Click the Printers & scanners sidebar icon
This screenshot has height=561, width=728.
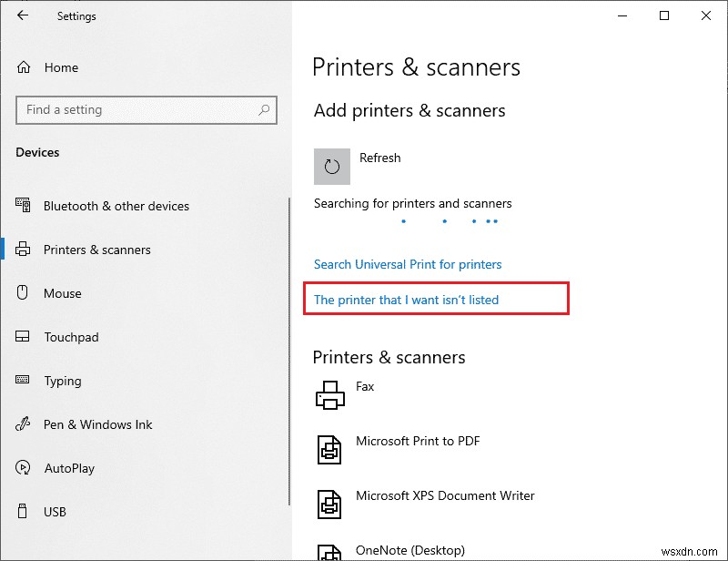[x=22, y=250]
